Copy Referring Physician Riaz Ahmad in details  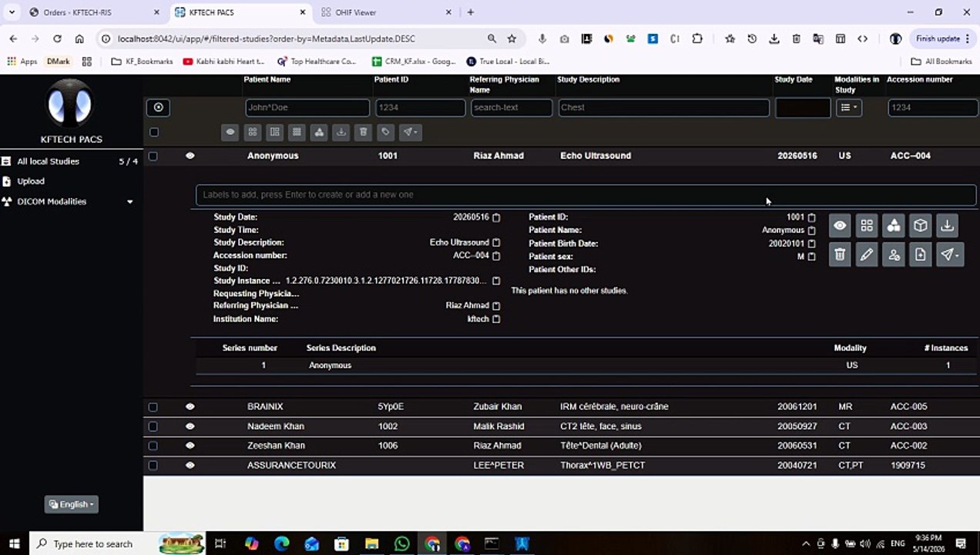(496, 306)
